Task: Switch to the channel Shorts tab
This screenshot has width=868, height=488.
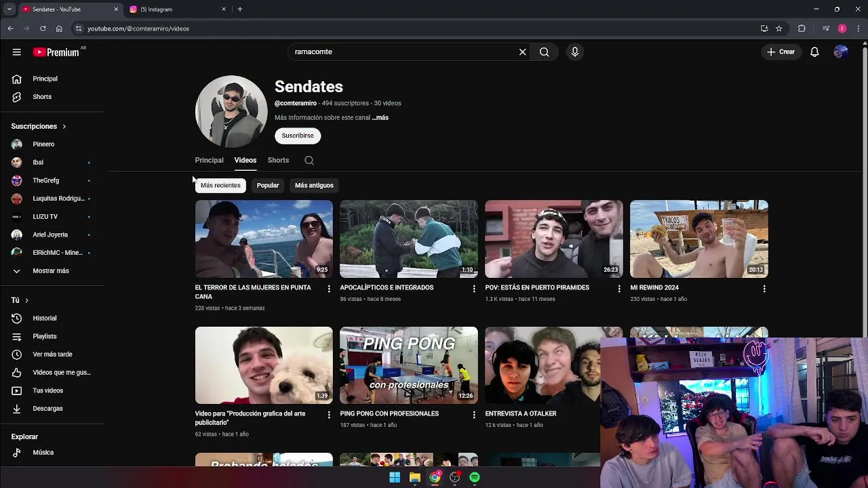Action: coord(278,161)
